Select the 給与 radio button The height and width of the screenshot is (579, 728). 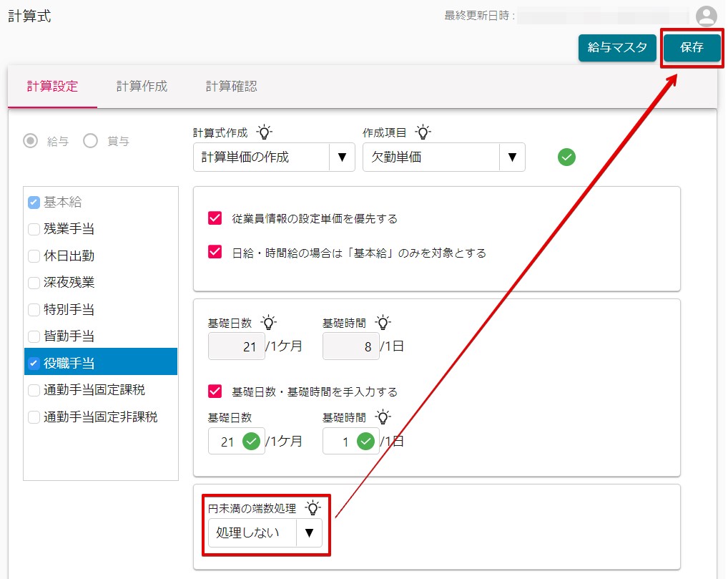31,141
